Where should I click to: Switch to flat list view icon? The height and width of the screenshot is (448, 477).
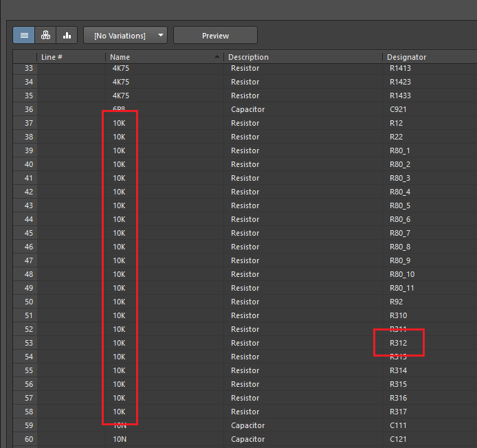24,35
